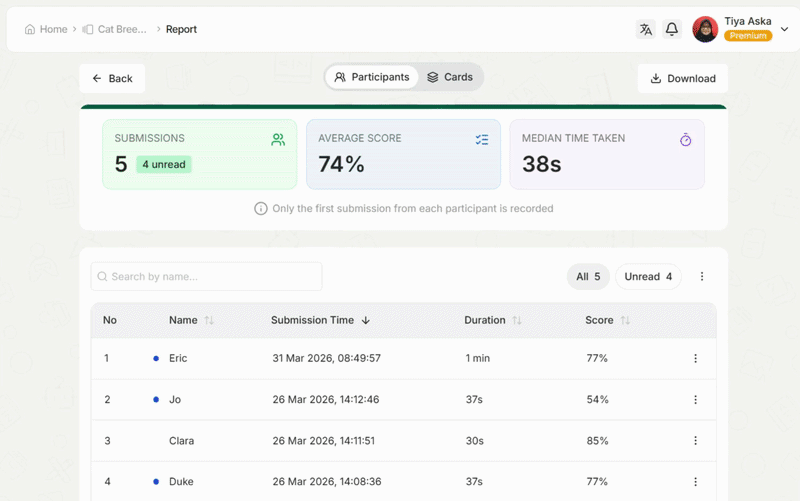Screen dimensions: 800x501
Task: Open row options for Duke
Action: click(696, 482)
